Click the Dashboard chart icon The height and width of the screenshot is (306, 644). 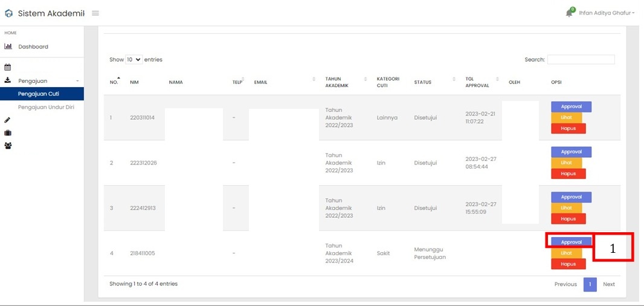[x=8, y=47]
